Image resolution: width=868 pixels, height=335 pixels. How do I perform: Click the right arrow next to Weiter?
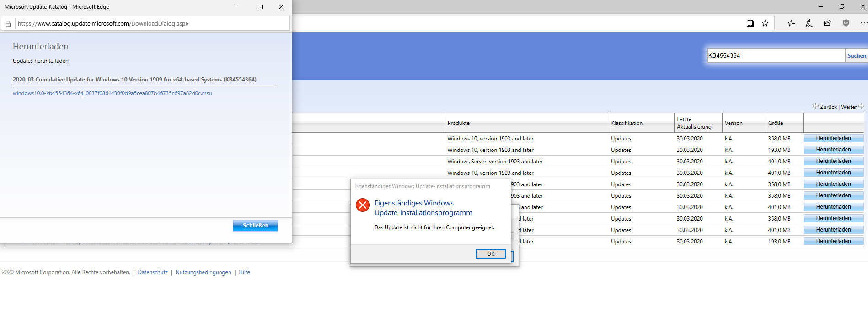point(861,106)
